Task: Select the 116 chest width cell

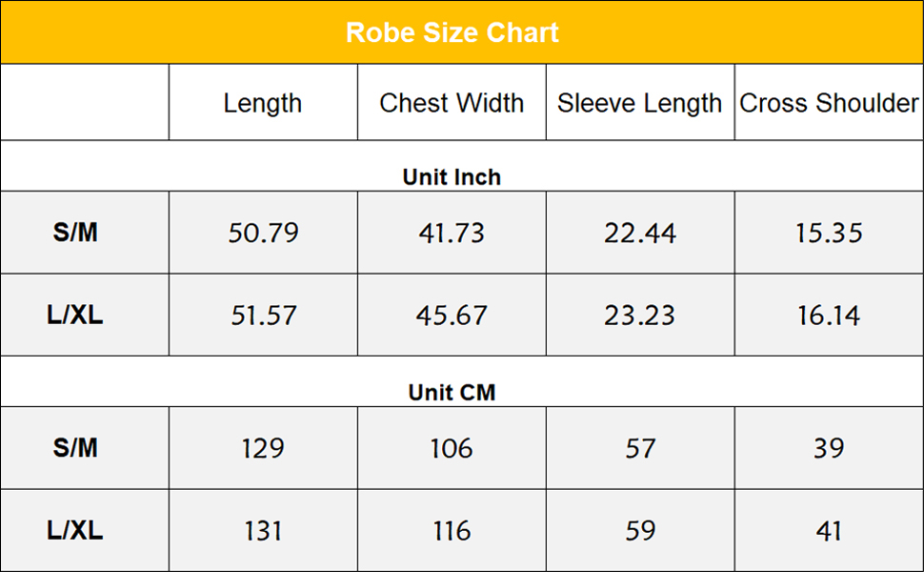Action: [452, 531]
